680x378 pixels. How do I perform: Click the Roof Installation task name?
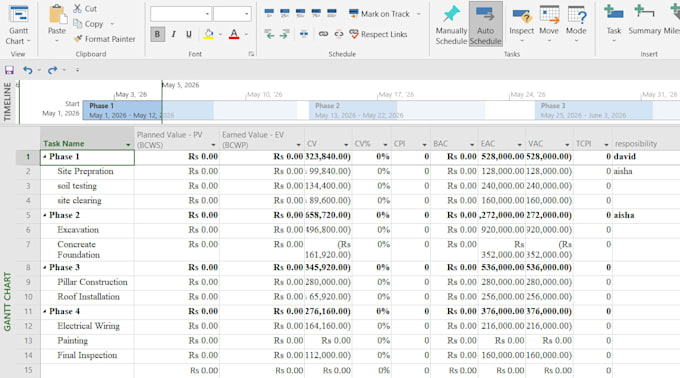click(x=88, y=297)
